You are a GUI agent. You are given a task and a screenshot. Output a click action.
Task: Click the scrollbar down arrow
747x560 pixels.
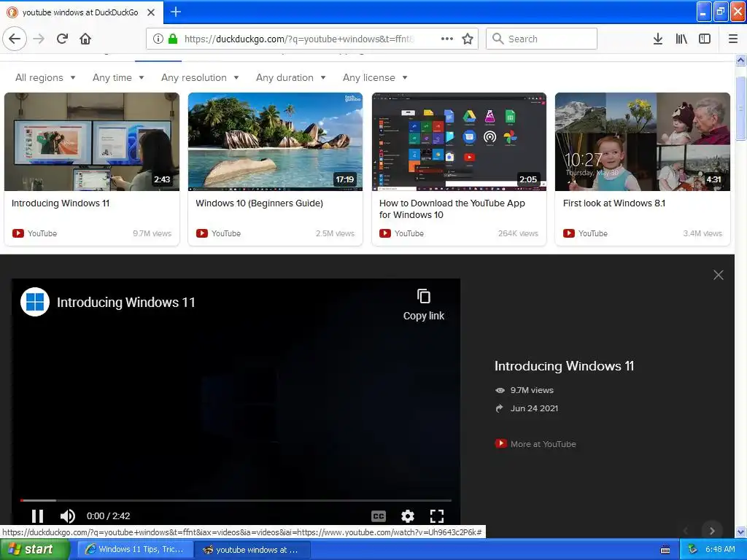click(x=741, y=532)
